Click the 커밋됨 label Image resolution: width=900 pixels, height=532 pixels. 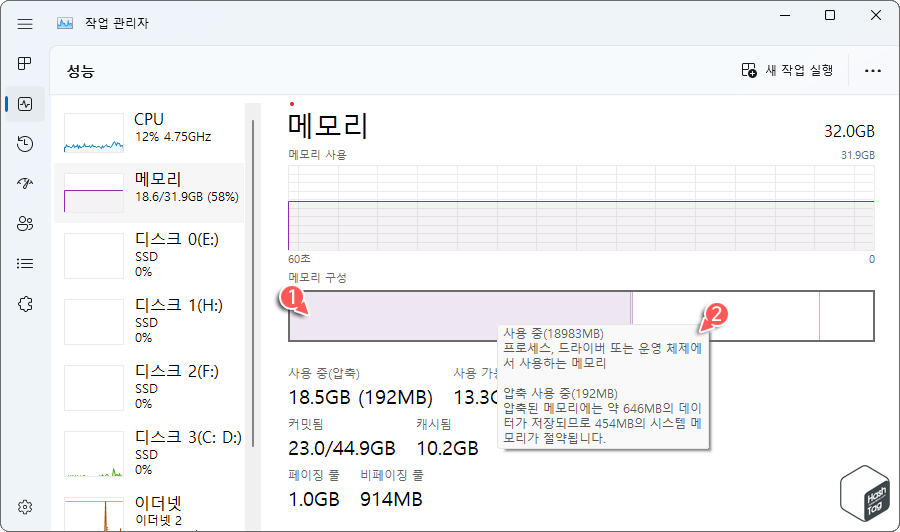click(306, 424)
